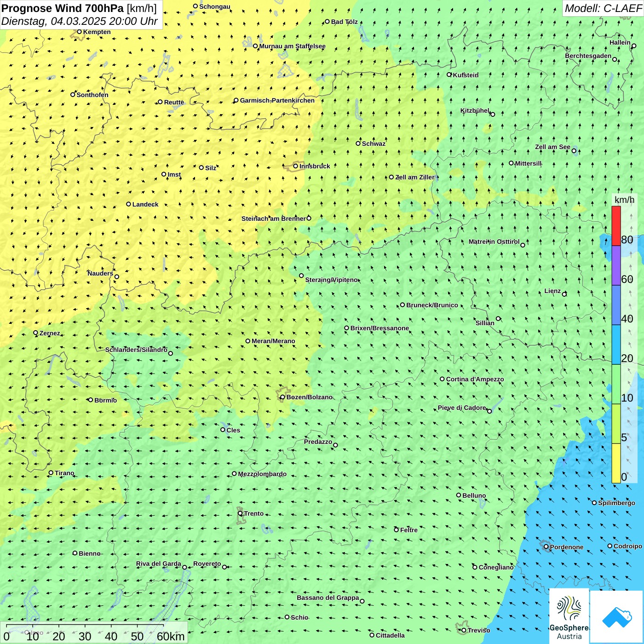Click the 'Modell: C-LAEF' label
Viewport: 644px width, 644px height.
(x=603, y=8)
